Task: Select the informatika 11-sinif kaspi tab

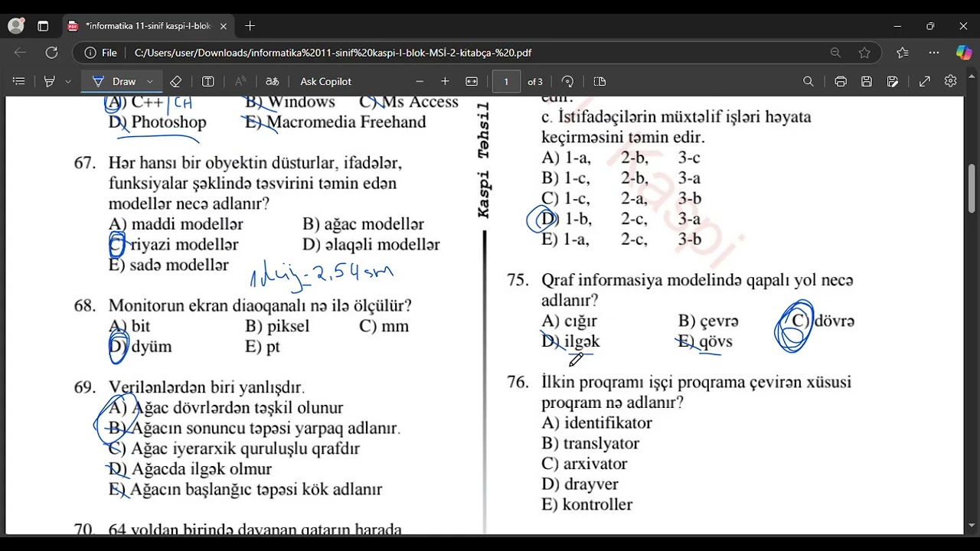Action: pyautogui.click(x=148, y=26)
